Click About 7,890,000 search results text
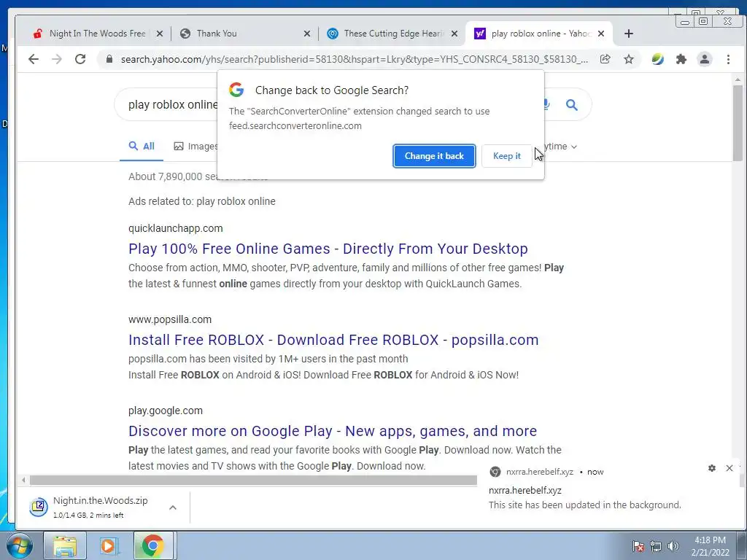747x560 pixels. click(x=198, y=176)
